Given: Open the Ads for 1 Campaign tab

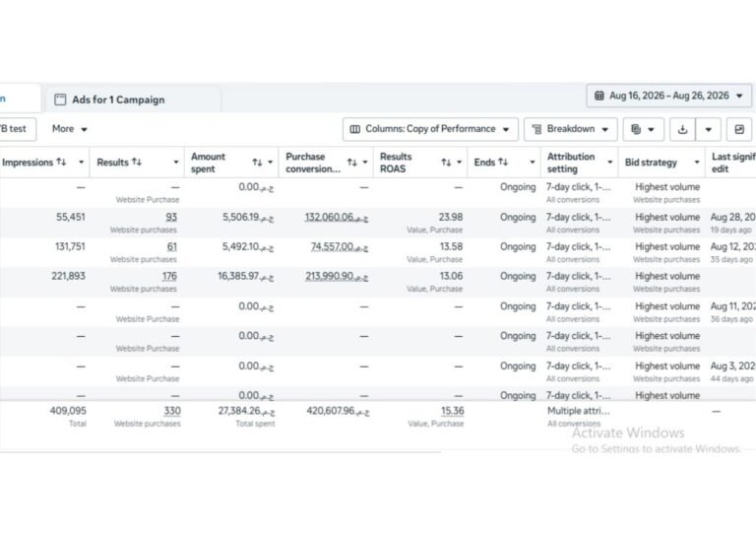Looking at the screenshot, I should click(x=133, y=100).
